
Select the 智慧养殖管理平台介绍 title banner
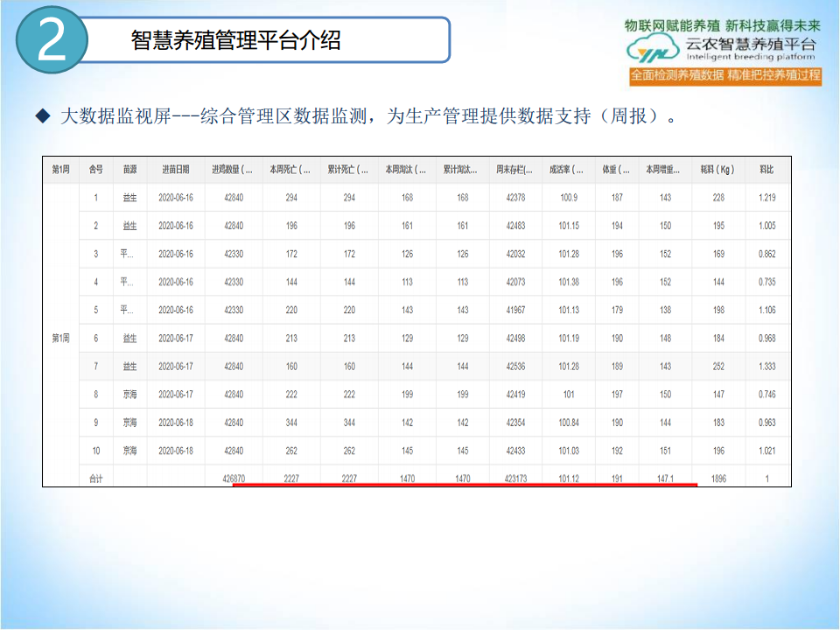click(236, 40)
